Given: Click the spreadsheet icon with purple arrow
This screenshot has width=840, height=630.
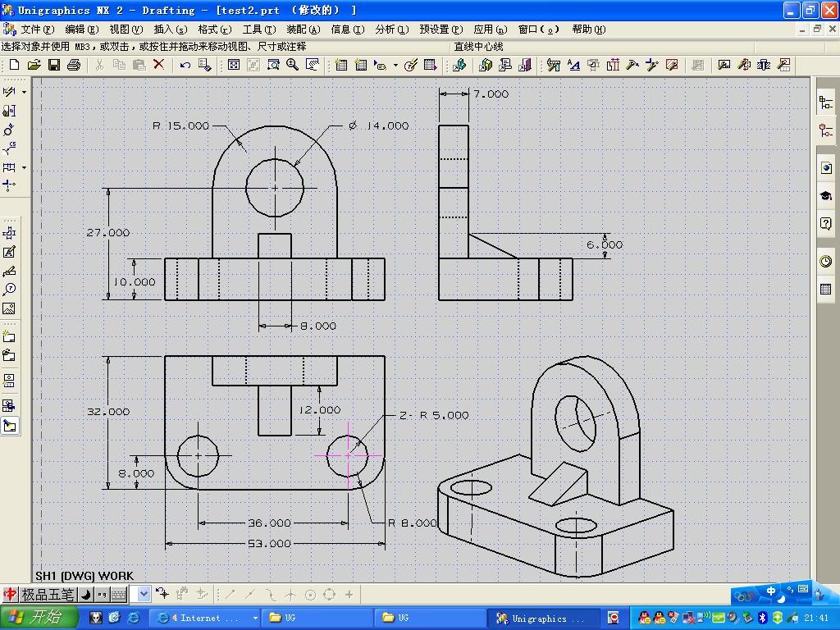Looking at the screenshot, I should point(430,65).
